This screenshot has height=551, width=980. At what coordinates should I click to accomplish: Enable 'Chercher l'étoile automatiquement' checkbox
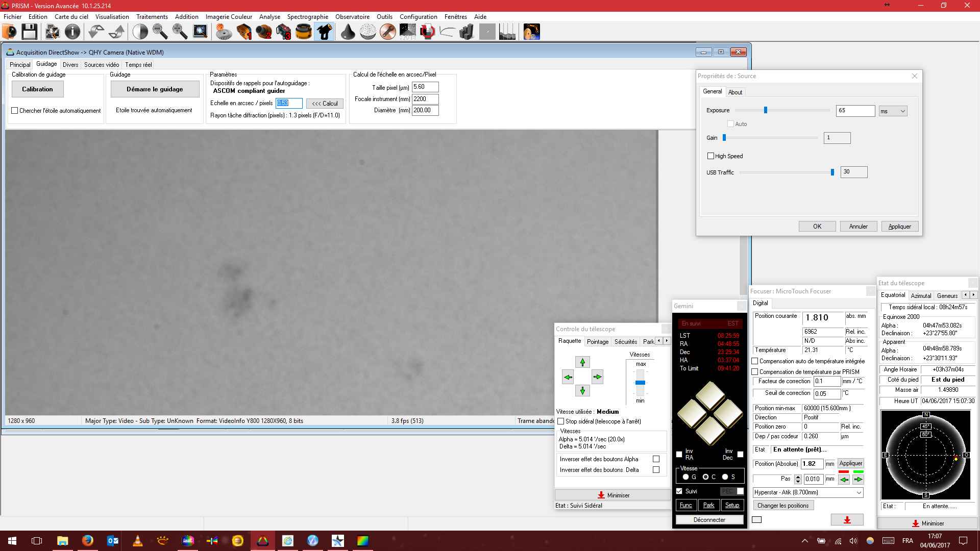click(x=15, y=110)
